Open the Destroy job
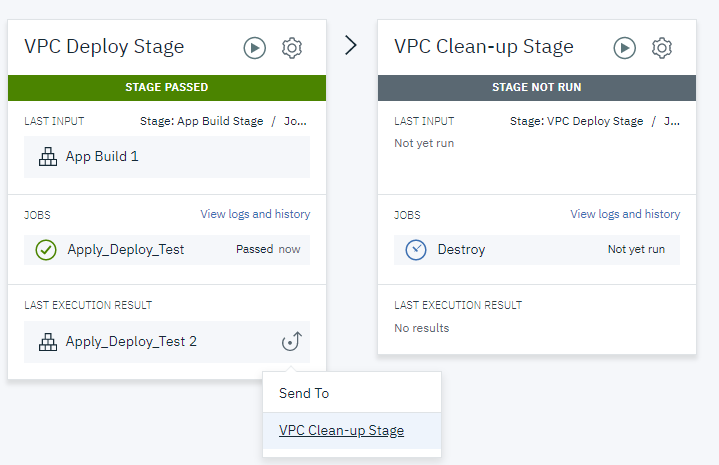The image size is (719, 465). click(x=461, y=250)
